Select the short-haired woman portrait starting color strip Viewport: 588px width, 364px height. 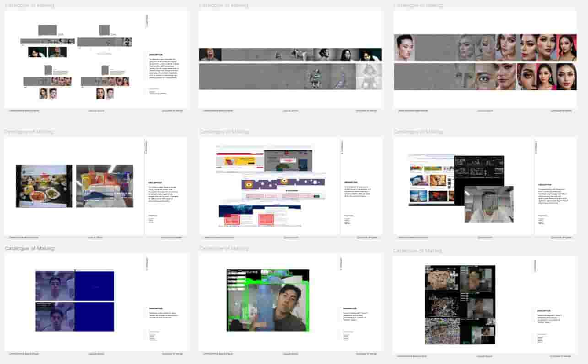coord(405,48)
